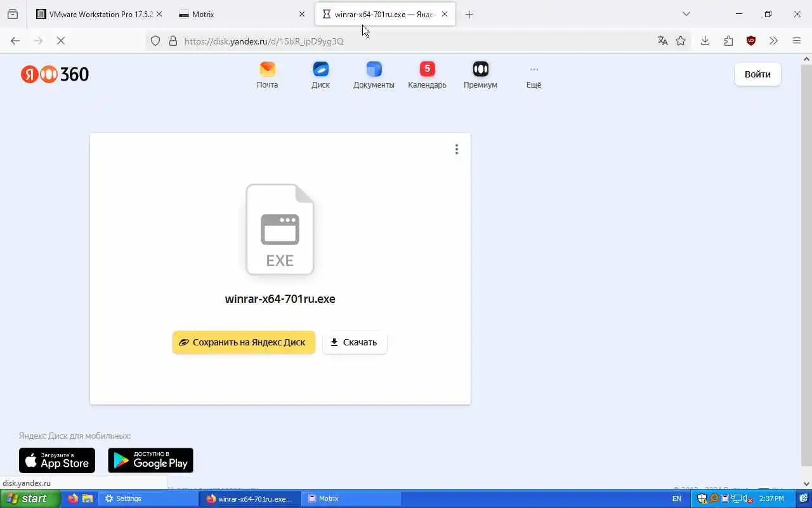This screenshot has height=508, width=812.
Task: Click Сохранить на Яндекс Диск button
Action: 244,342
